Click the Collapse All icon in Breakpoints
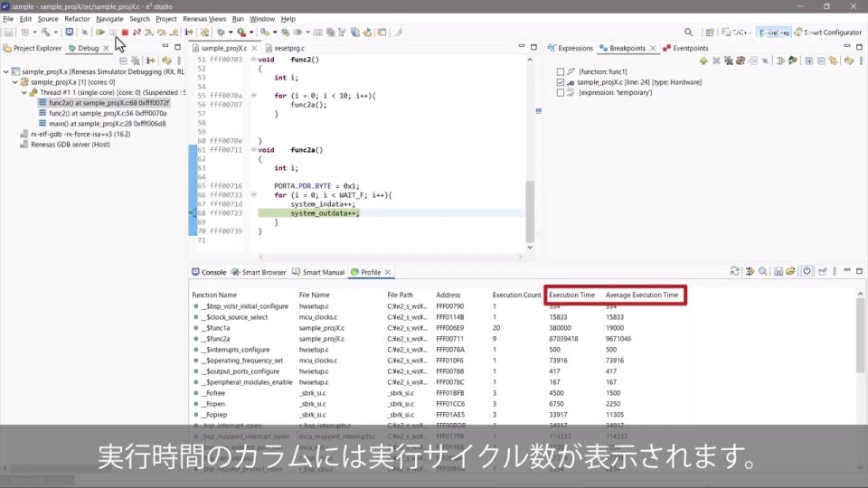Image resolution: width=868 pixels, height=488 pixels. pyautogui.click(x=822, y=61)
